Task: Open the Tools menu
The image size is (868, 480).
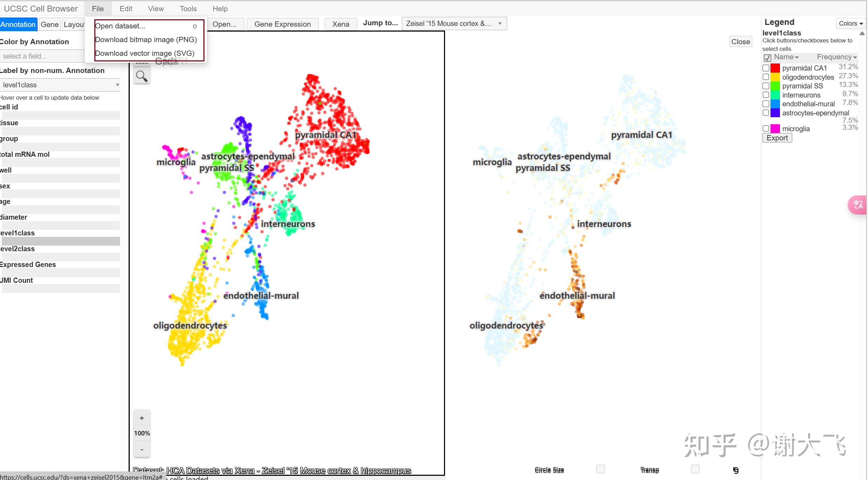Action: (x=188, y=9)
